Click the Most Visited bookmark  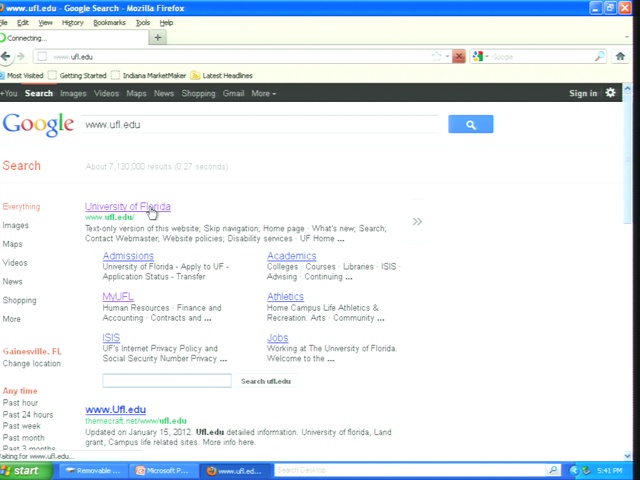[21, 76]
